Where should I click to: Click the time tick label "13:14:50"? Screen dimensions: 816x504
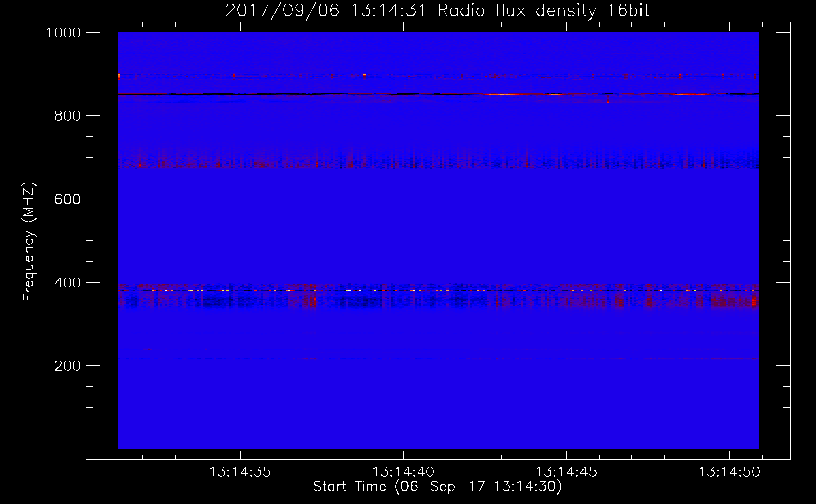click(x=729, y=472)
